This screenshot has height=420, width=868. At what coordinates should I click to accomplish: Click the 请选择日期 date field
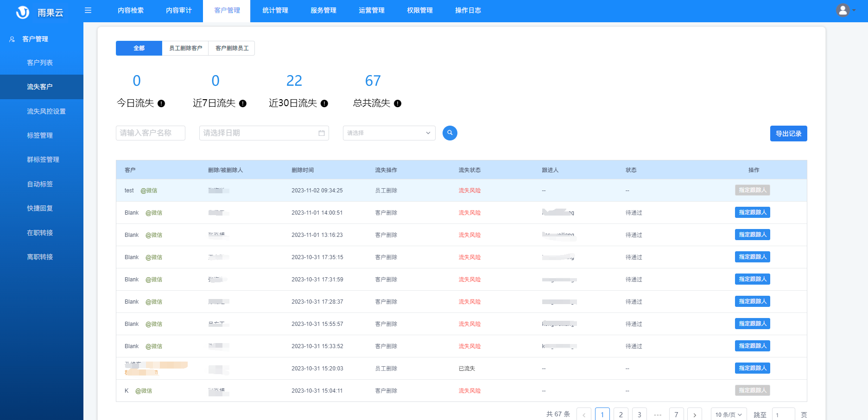coord(264,133)
